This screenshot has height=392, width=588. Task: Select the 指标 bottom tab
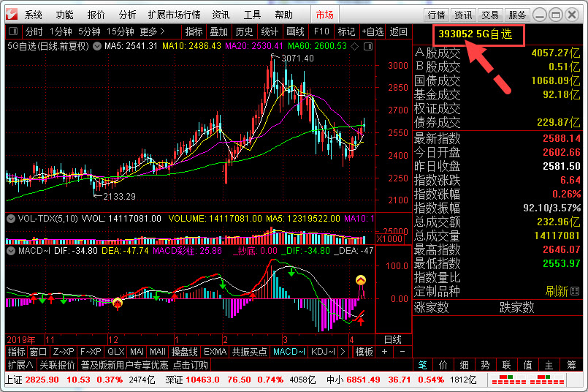pyautogui.click(x=16, y=352)
